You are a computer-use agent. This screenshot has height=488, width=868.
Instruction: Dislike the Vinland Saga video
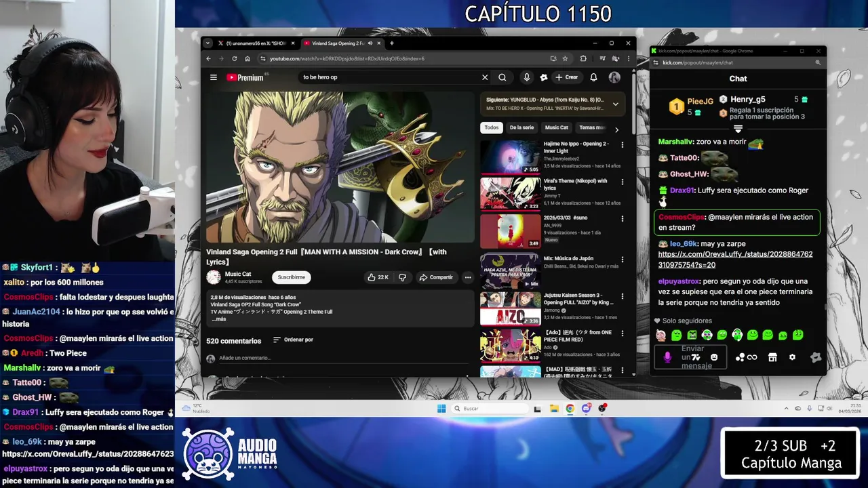402,277
